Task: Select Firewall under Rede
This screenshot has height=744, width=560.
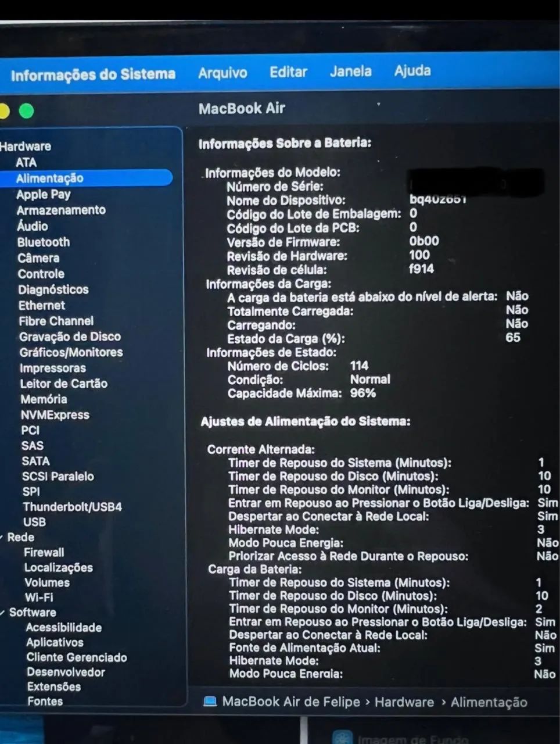Action: (x=44, y=552)
